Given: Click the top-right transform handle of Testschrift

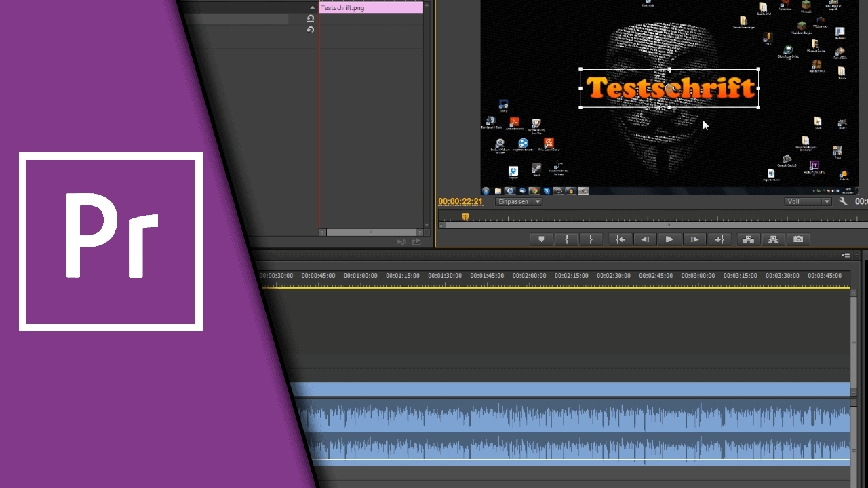Looking at the screenshot, I should (x=758, y=69).
